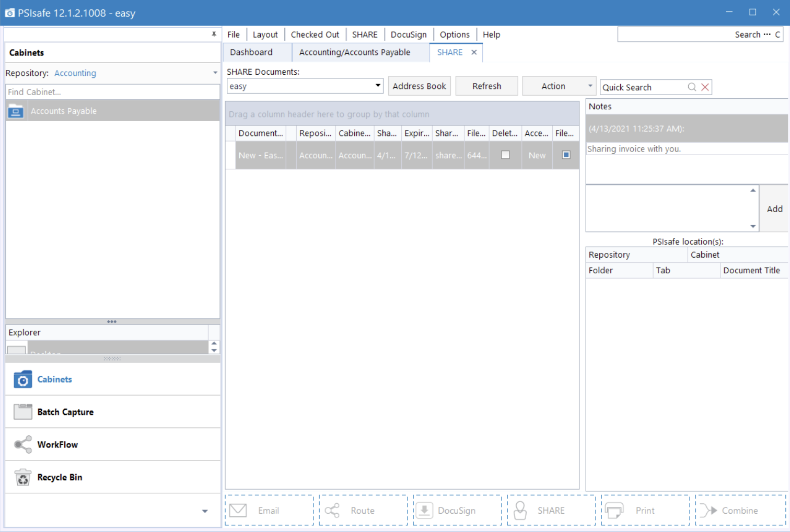Sort by the Reposi... column header
790x532 pixels.
pos(316,133)
